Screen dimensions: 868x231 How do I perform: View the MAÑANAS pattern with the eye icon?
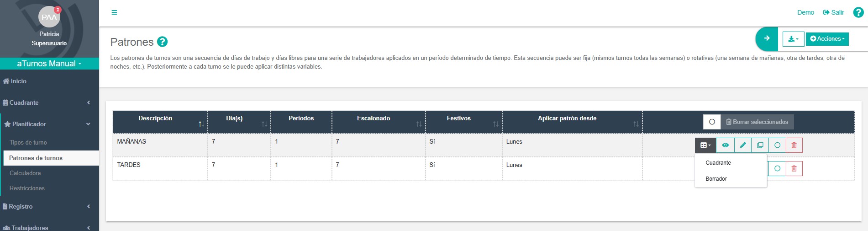click(x=725, y=145)
